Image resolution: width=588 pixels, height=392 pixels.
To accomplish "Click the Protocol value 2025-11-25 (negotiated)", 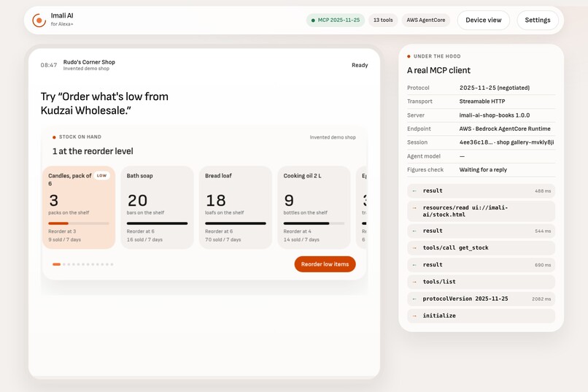I will pyautogui.click(x=495, y=88).
